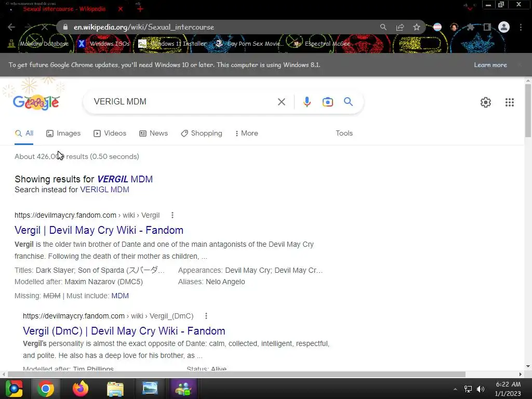Open the Messenger people icon in taskbar
Screen dimensions: 532x399
pos(183,389)
